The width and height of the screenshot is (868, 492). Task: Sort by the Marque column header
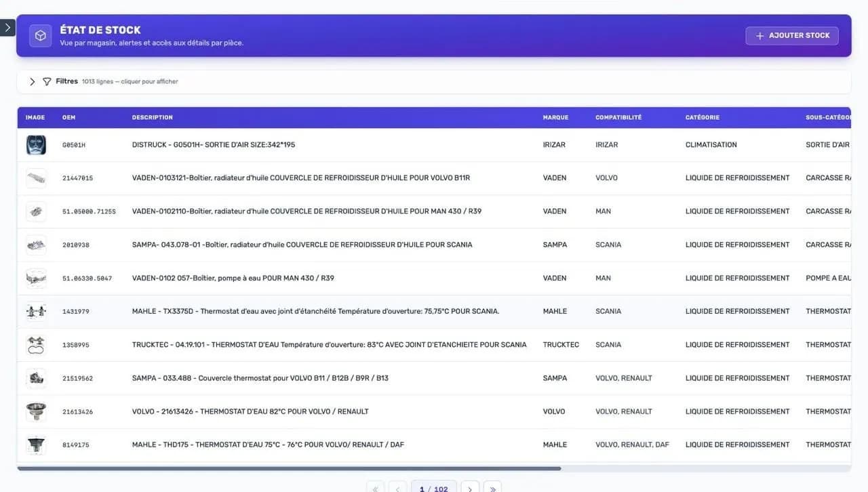point(555,117)
